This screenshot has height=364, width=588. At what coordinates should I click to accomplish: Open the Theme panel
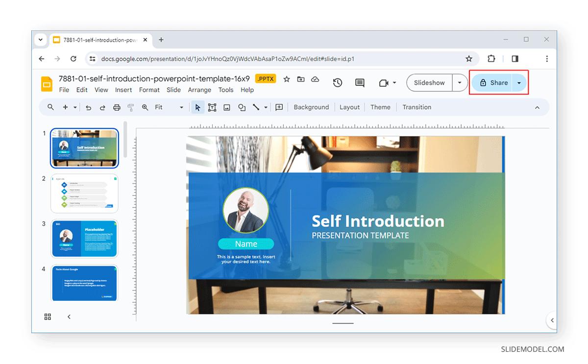tap(380, 107)
